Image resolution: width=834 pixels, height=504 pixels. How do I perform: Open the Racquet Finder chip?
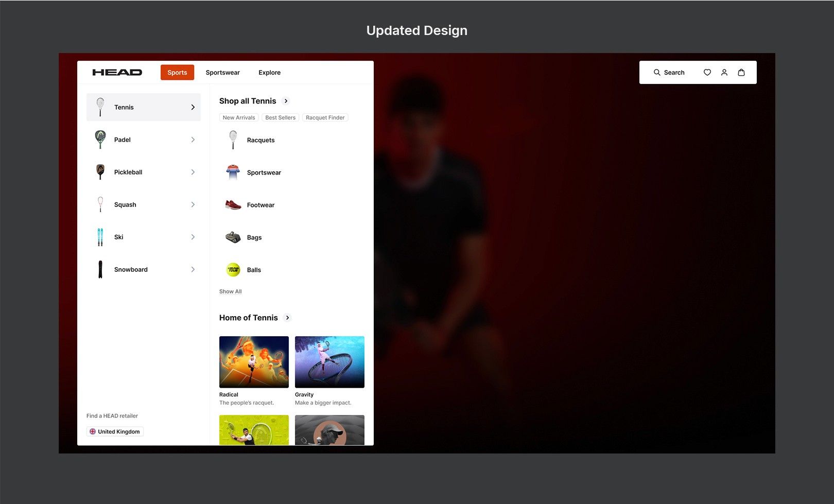point(325,117)
